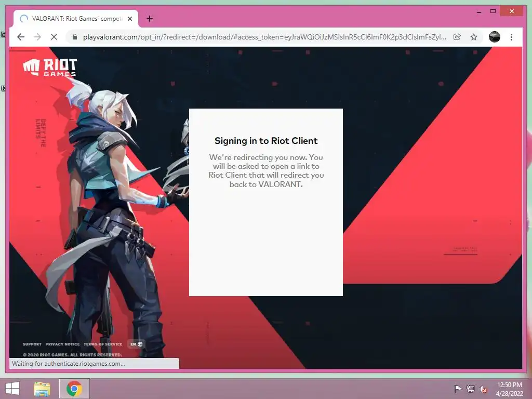The width and height of the screenshot is (532, 399).
Task: Open the Chrome profile avatar
Action: point(495,37)
